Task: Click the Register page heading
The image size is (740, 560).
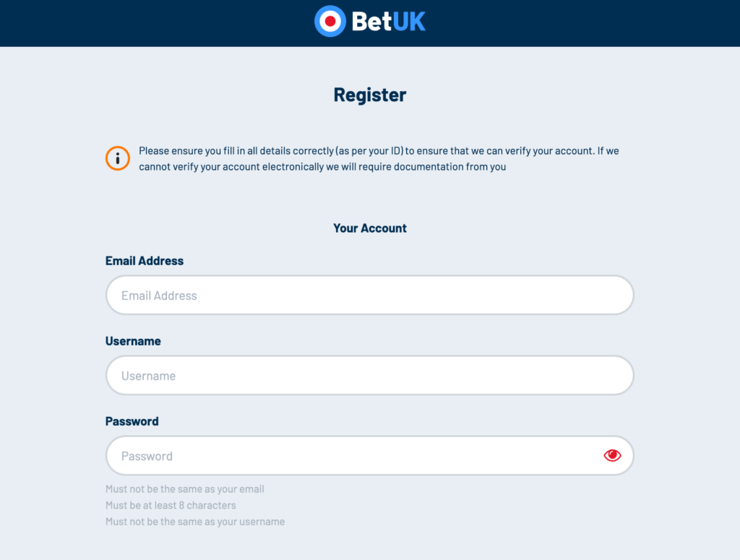Action: click(x=369, y=95)
